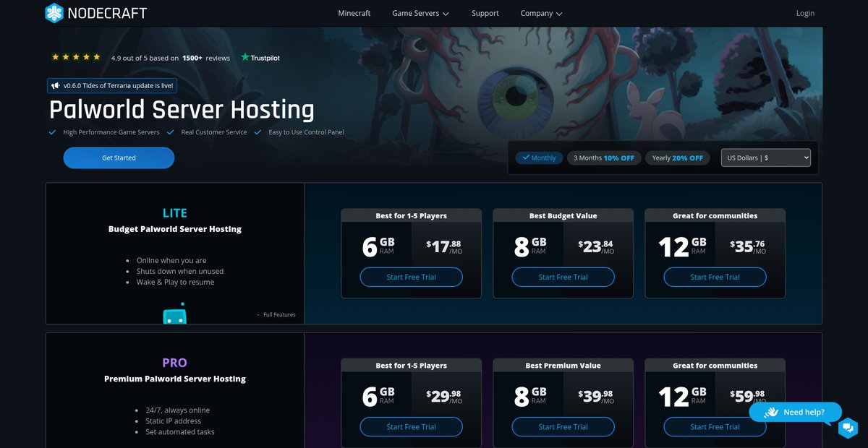Click the Trustpilot star logo
868x448 pixels.
point(245,57)
